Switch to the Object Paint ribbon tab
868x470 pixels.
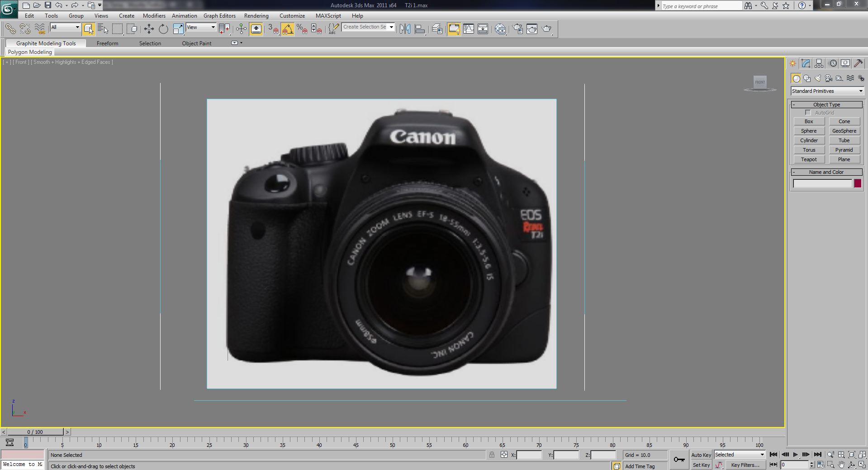click(197, 43)
